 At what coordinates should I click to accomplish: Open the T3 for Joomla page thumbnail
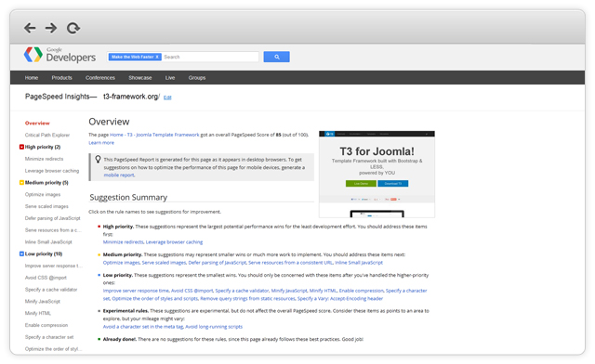pyautogui.click(x=377, y=174)
